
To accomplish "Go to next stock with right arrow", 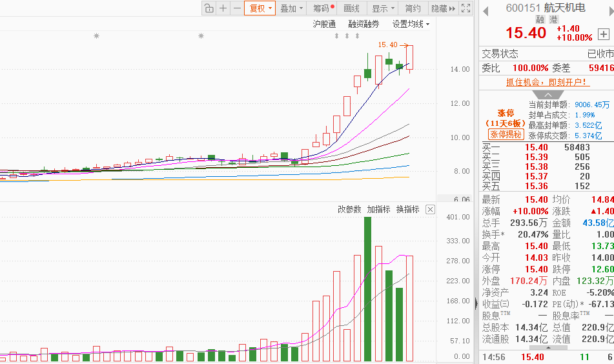I will coord(611,12).
